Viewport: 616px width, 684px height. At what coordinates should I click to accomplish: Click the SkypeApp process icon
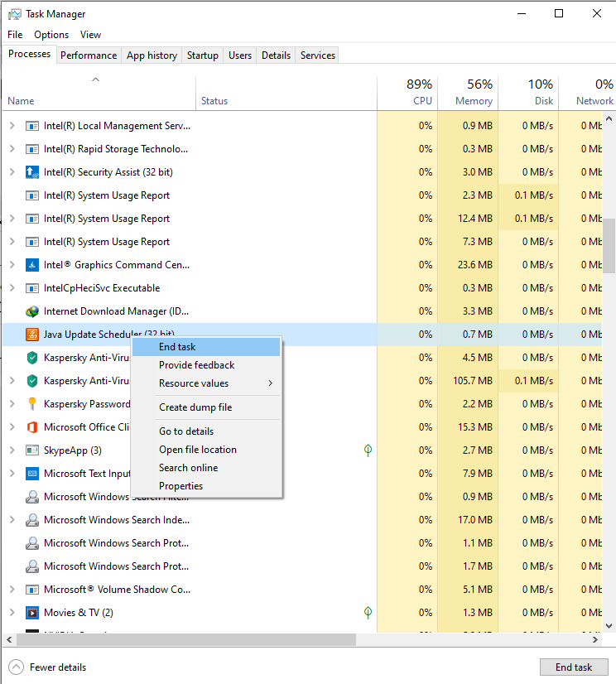pyautogui.click(x=31, y=450)
